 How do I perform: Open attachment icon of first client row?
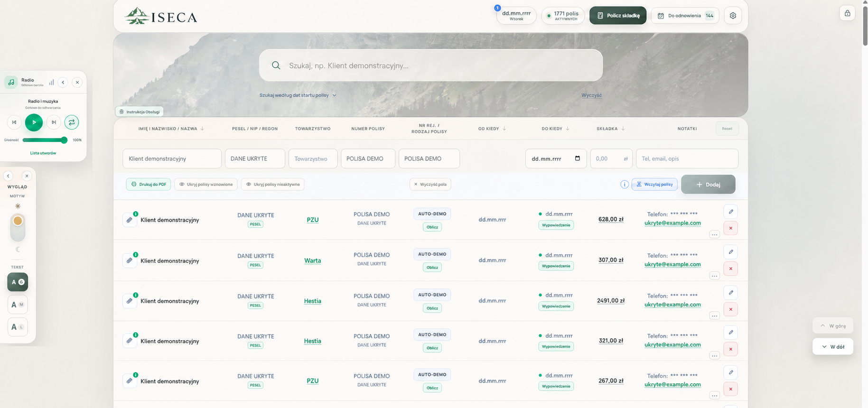[x=130, y=220]
